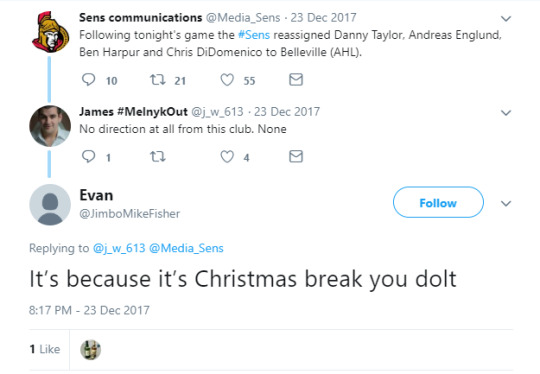Share James's tweet via direct message
This screenshot has height=374, width=540.
click(296, 156)
